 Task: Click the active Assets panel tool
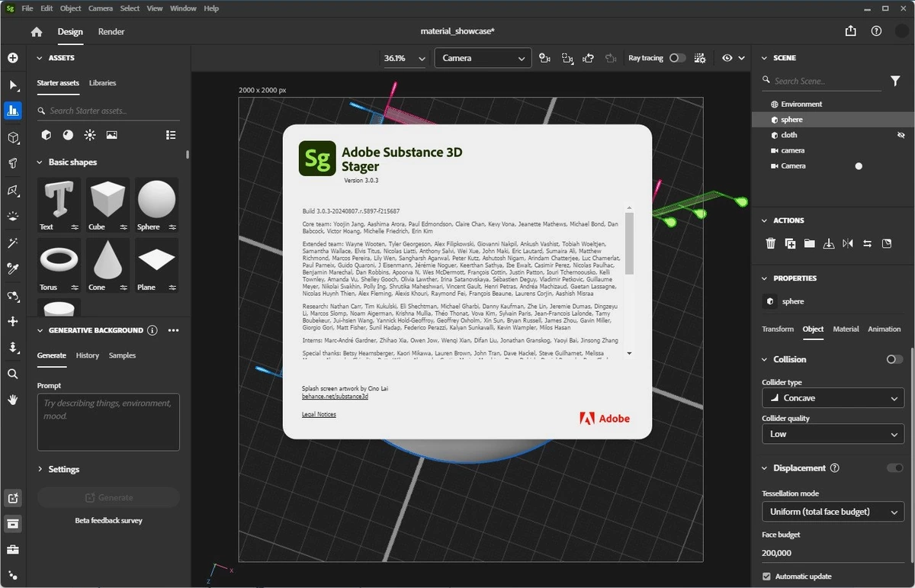pyautogui.click(x=12, y=111)
